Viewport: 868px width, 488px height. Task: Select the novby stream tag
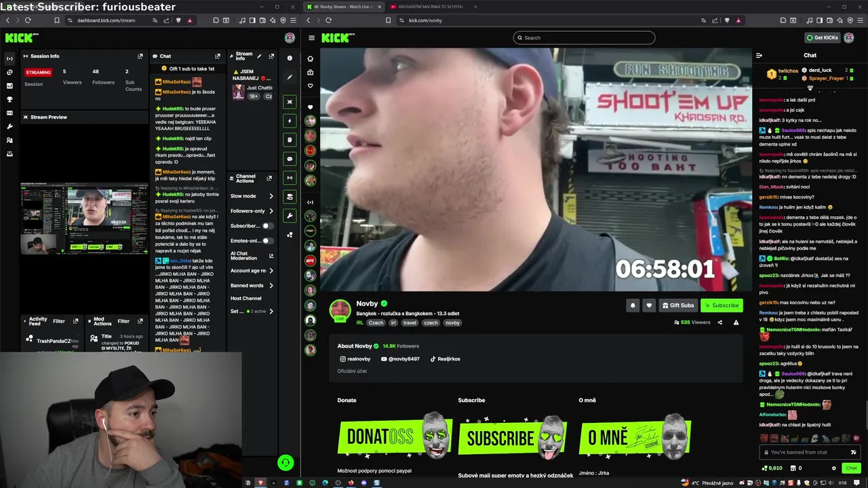[452, 323]
